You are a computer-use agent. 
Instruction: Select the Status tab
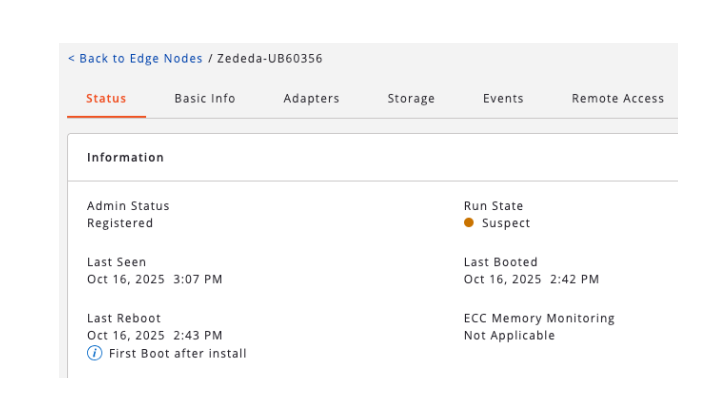tap(106, 99)
